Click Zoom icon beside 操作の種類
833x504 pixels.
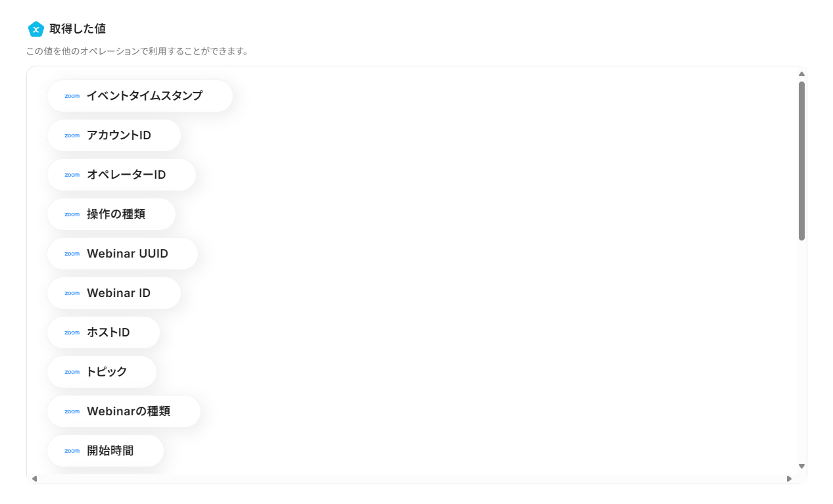point(72,214)
